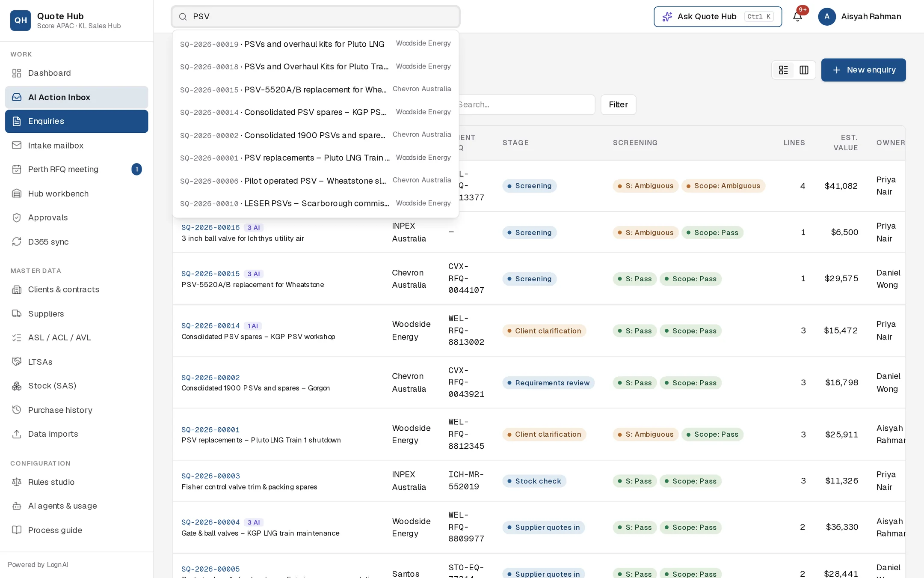
Task: Open Dashboard from the sidebar
Action: [x=77, y=73]
